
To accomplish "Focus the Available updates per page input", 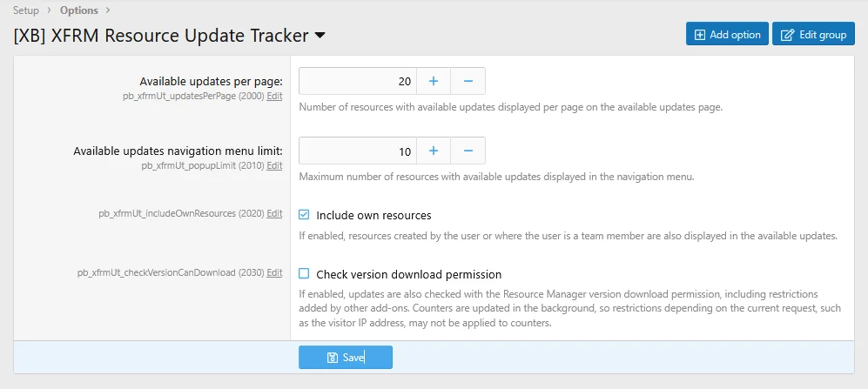I will click(358, 81).
